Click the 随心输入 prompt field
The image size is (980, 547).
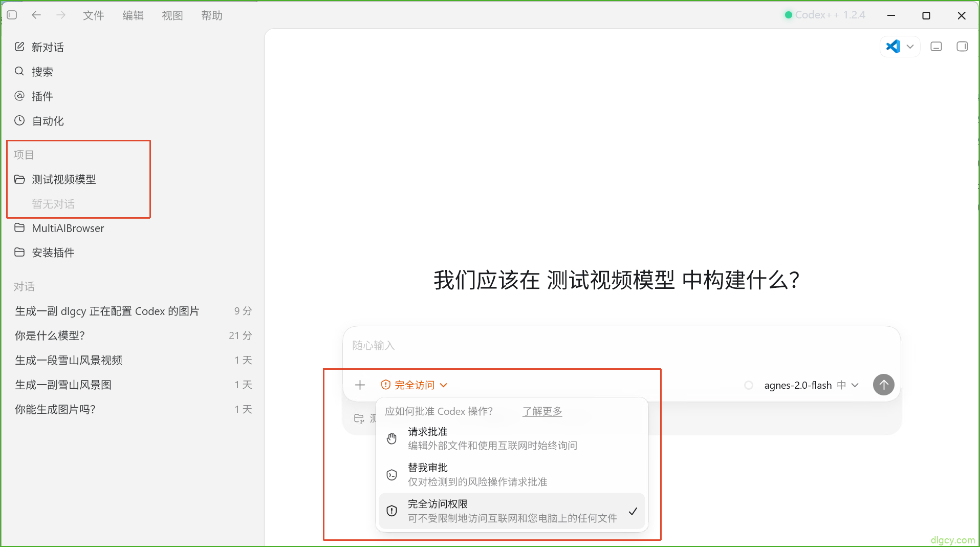[x=621, y=346]
